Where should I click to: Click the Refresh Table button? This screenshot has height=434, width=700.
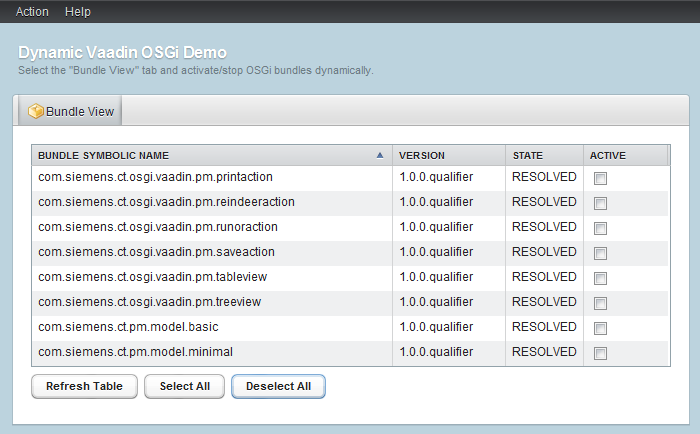pyautogui.click(x=84, y=386)
